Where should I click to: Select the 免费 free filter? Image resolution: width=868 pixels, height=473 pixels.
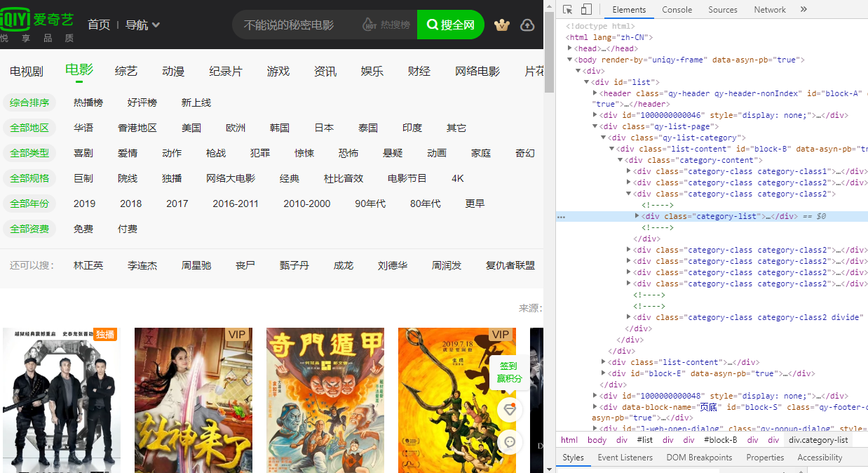(x=83, y=229)
